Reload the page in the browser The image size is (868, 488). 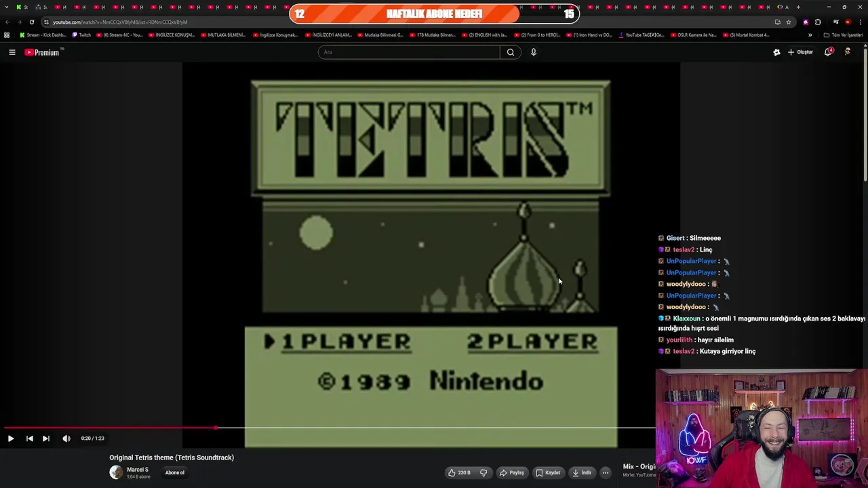coord(32,22)
